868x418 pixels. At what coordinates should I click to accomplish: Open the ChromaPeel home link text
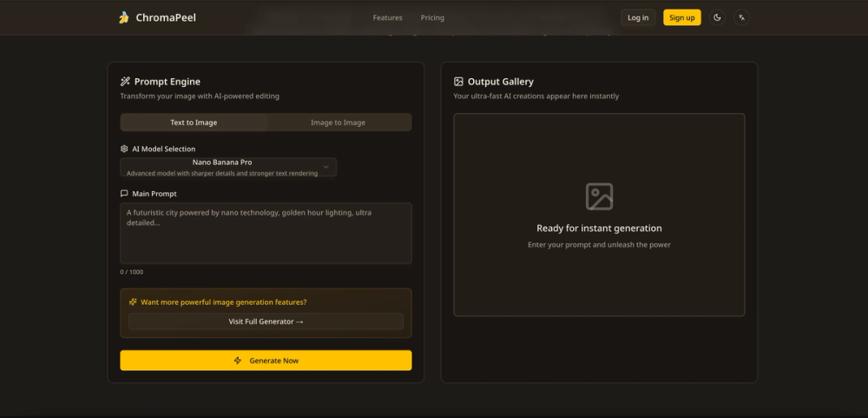[x=166, y=17]
